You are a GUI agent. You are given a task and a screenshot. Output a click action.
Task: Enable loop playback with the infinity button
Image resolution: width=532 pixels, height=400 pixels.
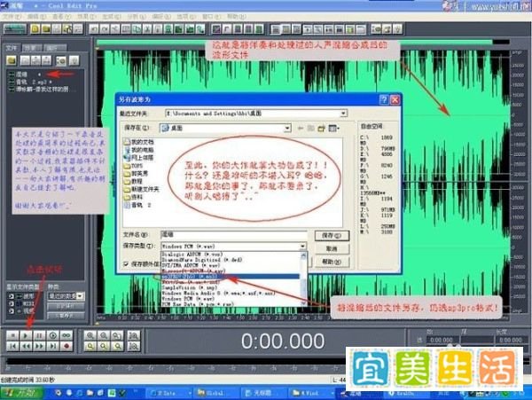click(66, 335)
